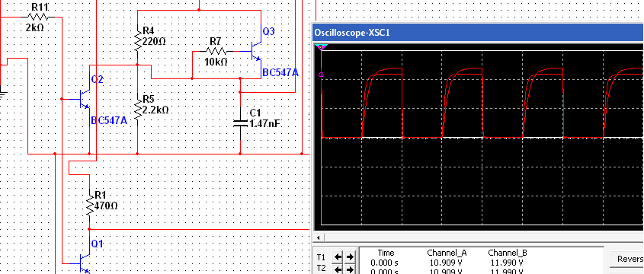Move T2 cursor left with arrow button
This screenshot has height=274, width=644.
(338, 269)
